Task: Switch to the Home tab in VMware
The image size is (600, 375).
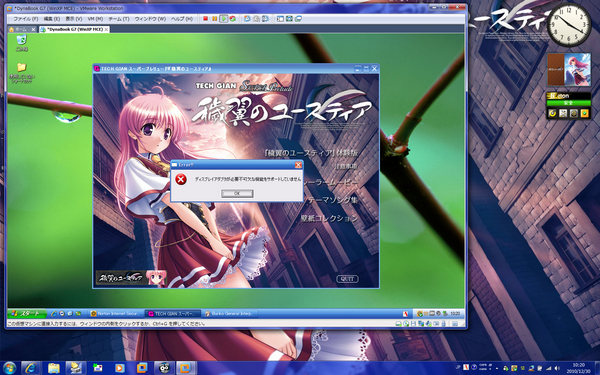Action: (22, 29)
